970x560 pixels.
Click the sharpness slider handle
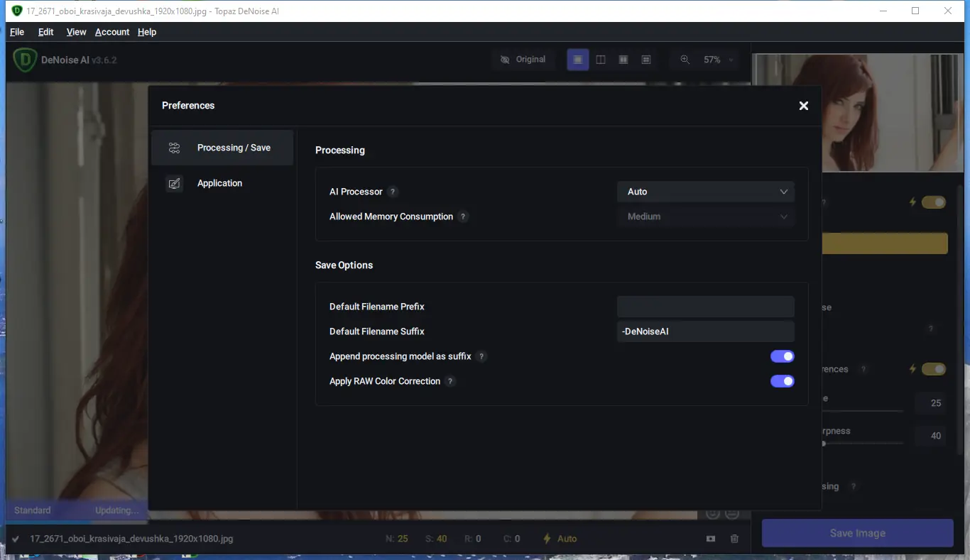pos(824,444)
